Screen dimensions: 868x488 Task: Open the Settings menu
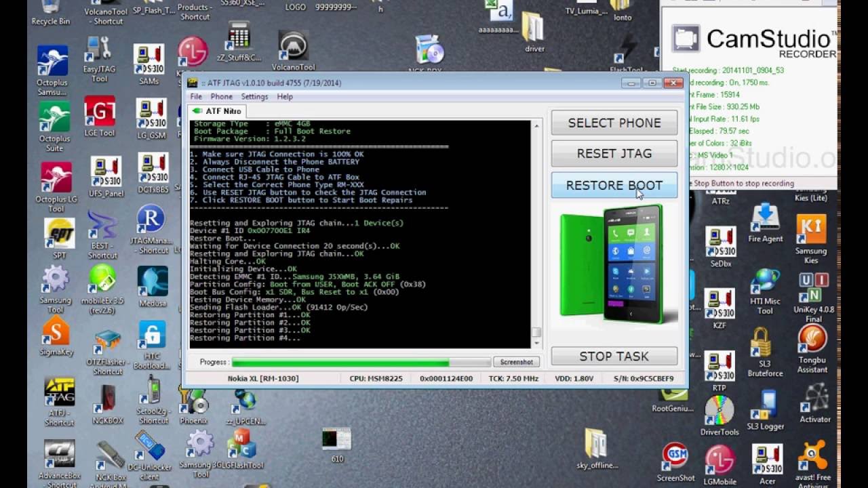[x=255, y=96]
